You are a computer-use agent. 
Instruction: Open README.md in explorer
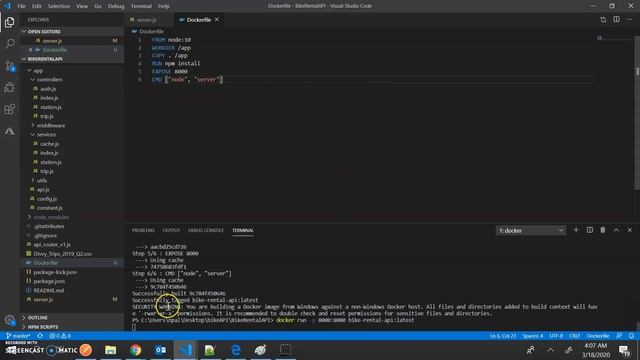(x=49, y=290)
